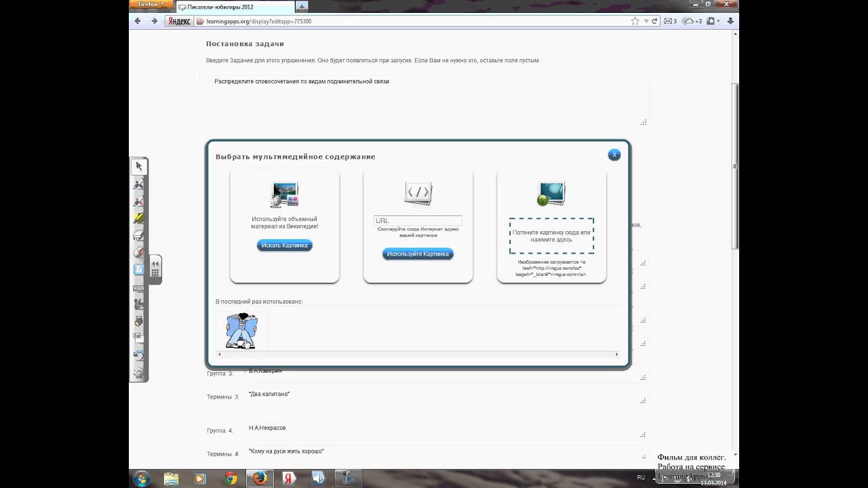The image size is (868, 488).
Task: Click the Wikipedia media images icon
Action: (x=284, y=195)
